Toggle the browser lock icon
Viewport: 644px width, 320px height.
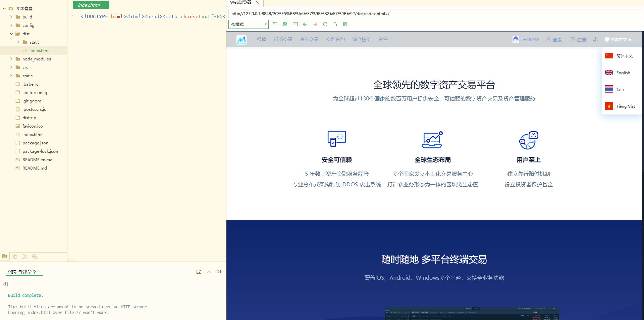coord(335,24)
